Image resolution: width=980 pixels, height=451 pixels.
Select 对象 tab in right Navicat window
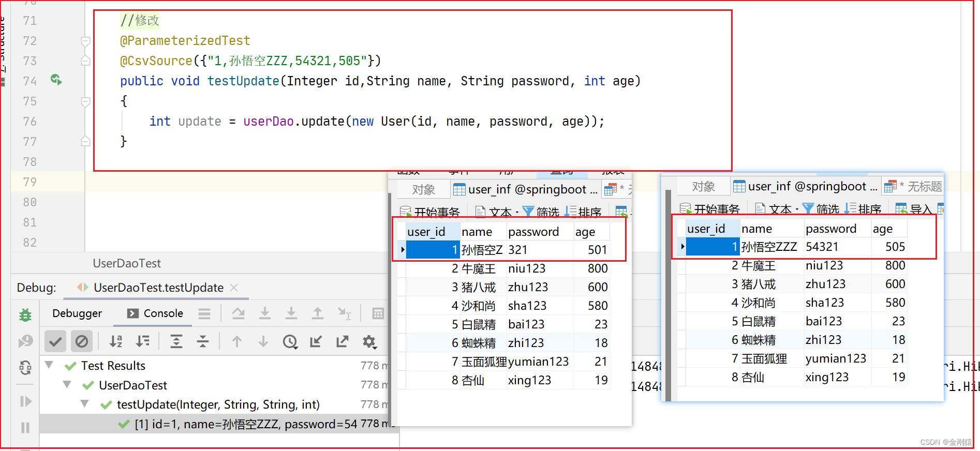point(703,187)
